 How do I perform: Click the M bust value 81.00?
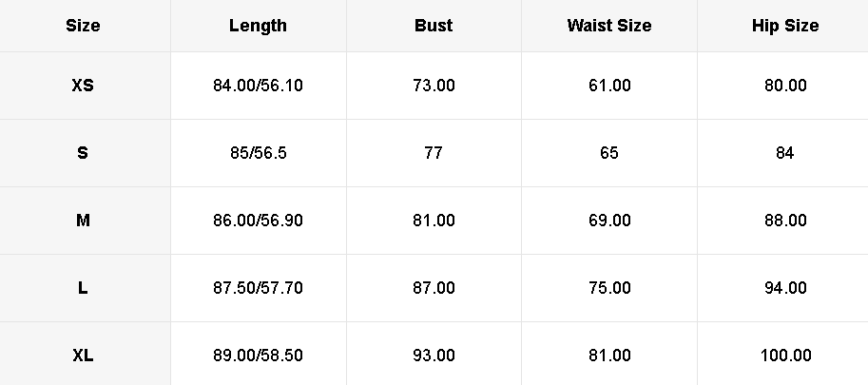[x=434, y=221]
